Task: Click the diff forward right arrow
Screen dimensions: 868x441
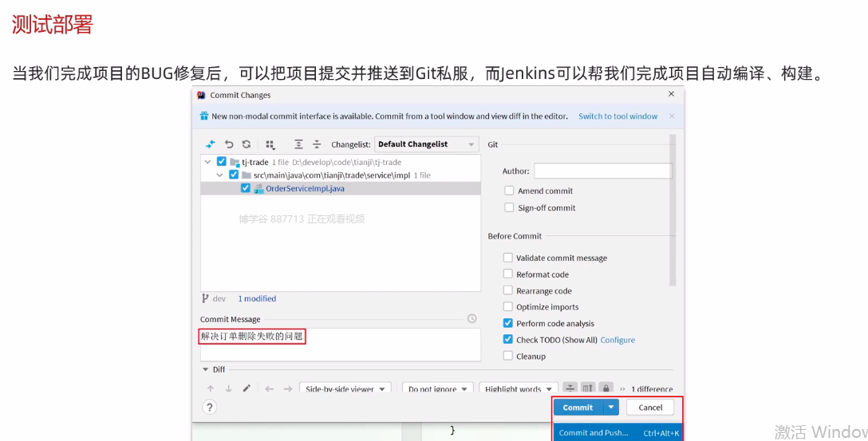Action: [x=288, y=389]
